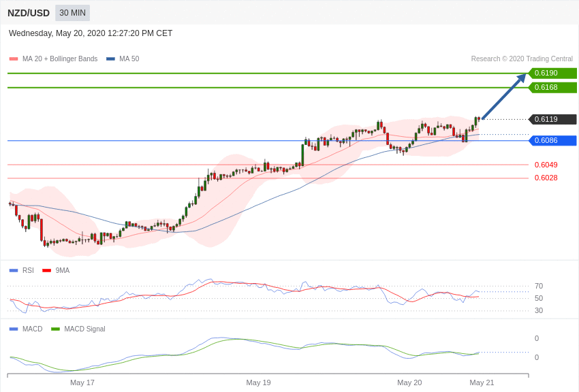Click the RSI legend swatch
This screenshot has height=392, width=579.
[14, 270]
